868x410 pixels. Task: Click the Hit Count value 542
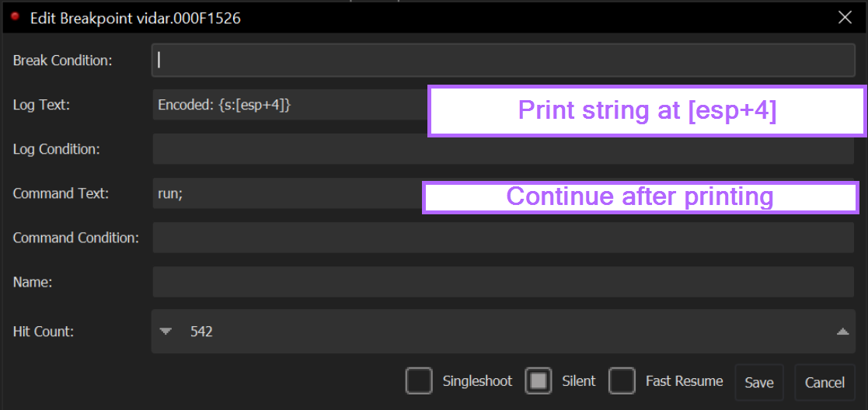point(201,332)
